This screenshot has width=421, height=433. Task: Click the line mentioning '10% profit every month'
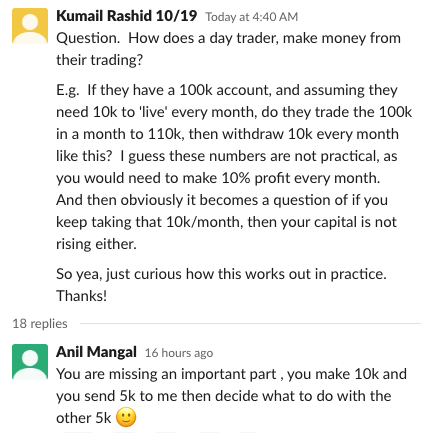tap(218, 178)
